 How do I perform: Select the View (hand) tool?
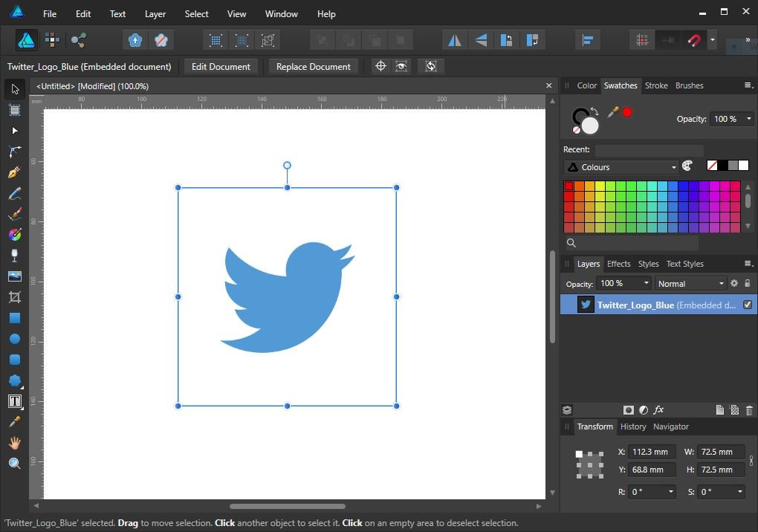tap(15, 443)
